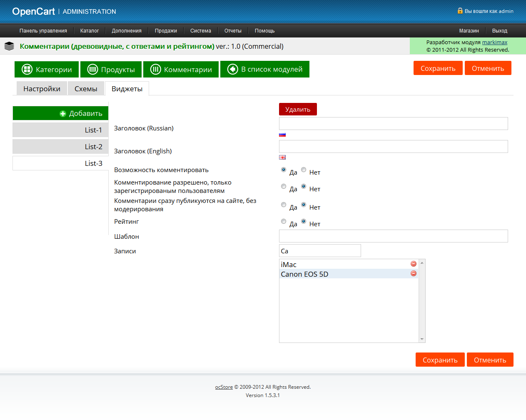The width and height of the screenshot is (526, 420).
Task: Go back to В список модулей
Action: [265, 69]
